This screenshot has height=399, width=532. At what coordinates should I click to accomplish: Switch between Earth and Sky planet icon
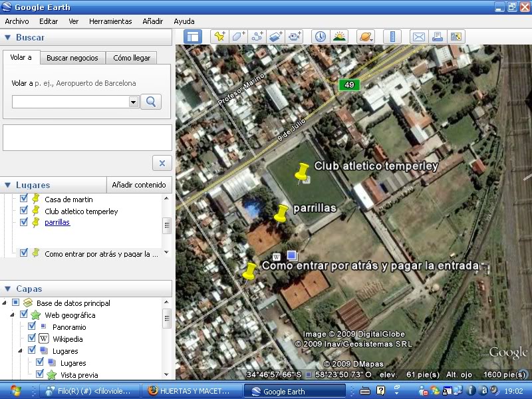365,37
